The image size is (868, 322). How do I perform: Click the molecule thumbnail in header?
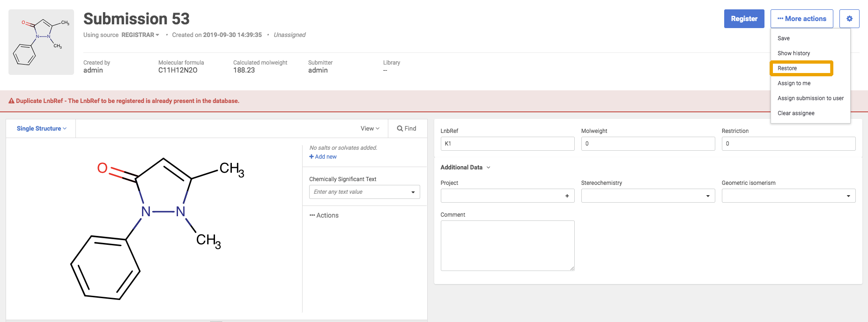click(x=41, y=42)
